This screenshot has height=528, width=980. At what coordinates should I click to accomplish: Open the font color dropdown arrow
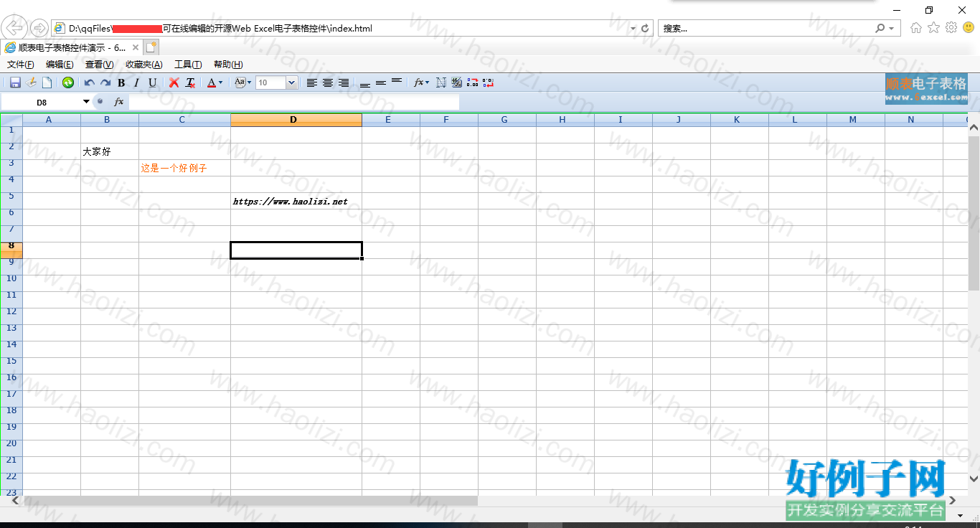tap(221, 82)
